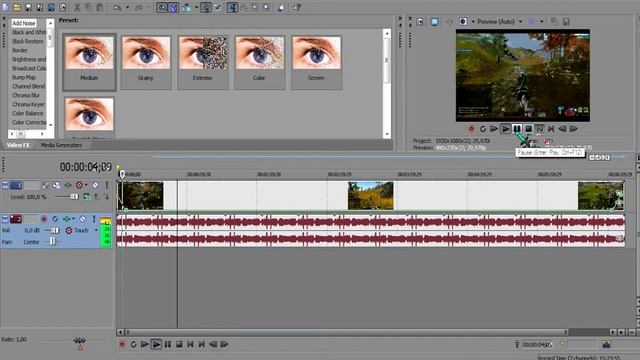Click the main transport Stop button
This screenshot has height=360, width=640.
coord(179,344)
